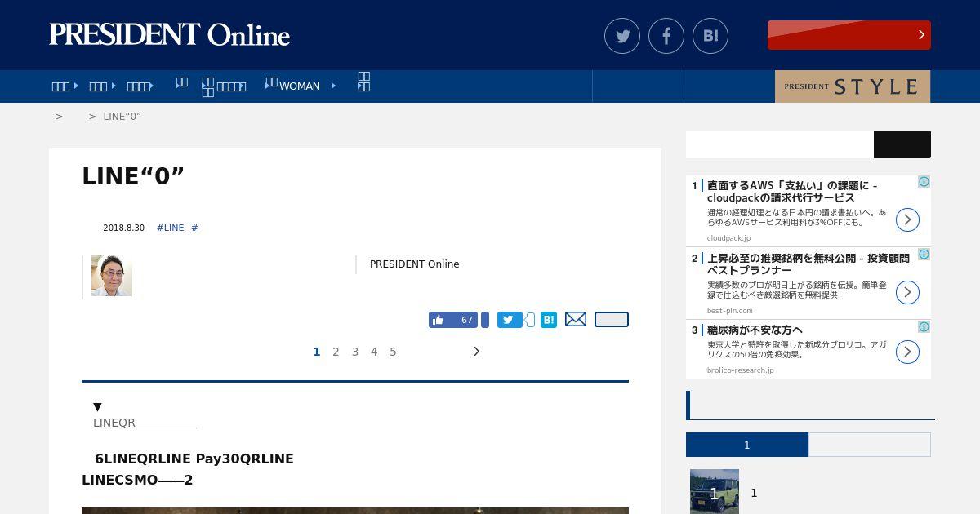980x514 pixels.
Task: Go to article page 5
Action: pos(393,352)
